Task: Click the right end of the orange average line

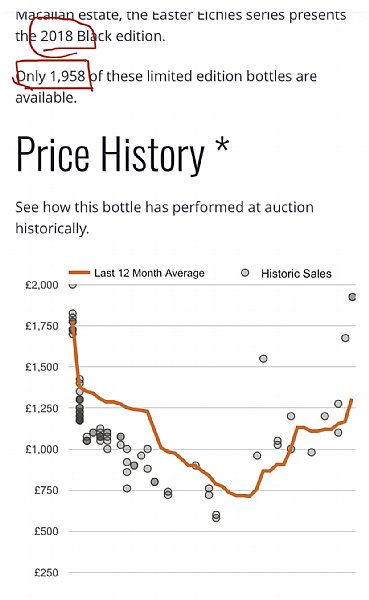Action: pos(351,400)
